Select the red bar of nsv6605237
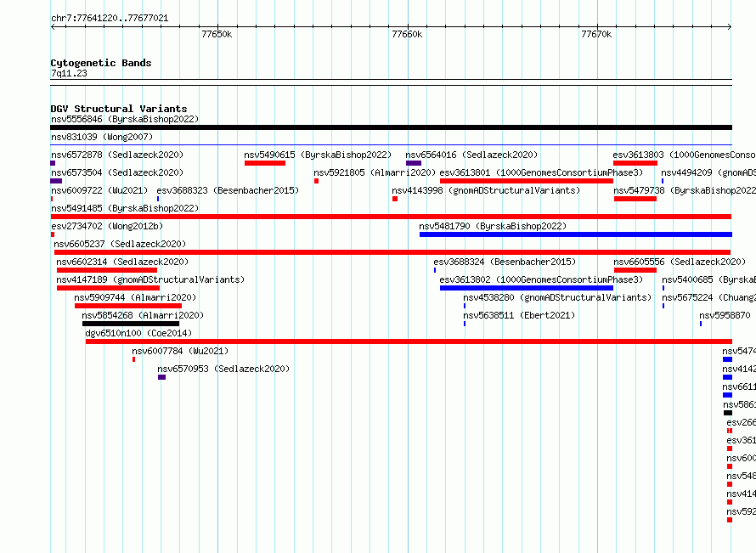756x553 pixels. click(392, 252)
